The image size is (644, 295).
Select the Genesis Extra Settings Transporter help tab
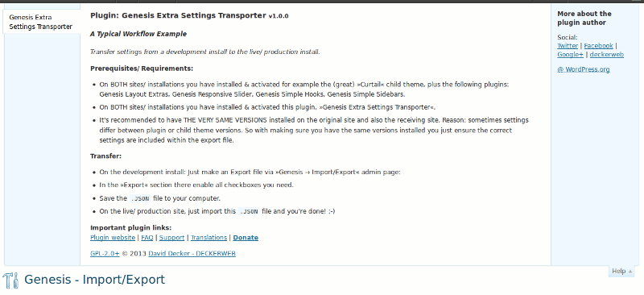tap(42, 23)
